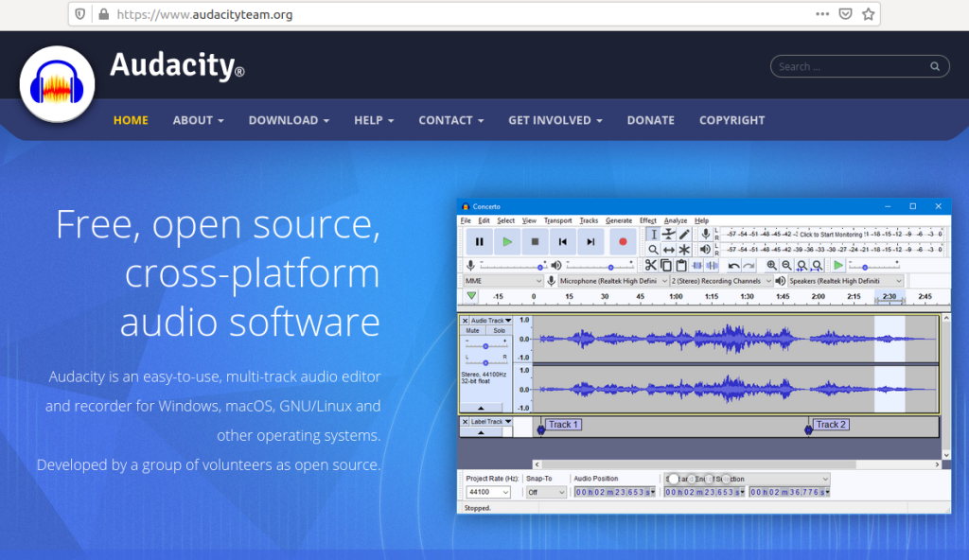Click the Redo arrow icon
The width and height of the screenshot is (969, 560).
point(749,265)
